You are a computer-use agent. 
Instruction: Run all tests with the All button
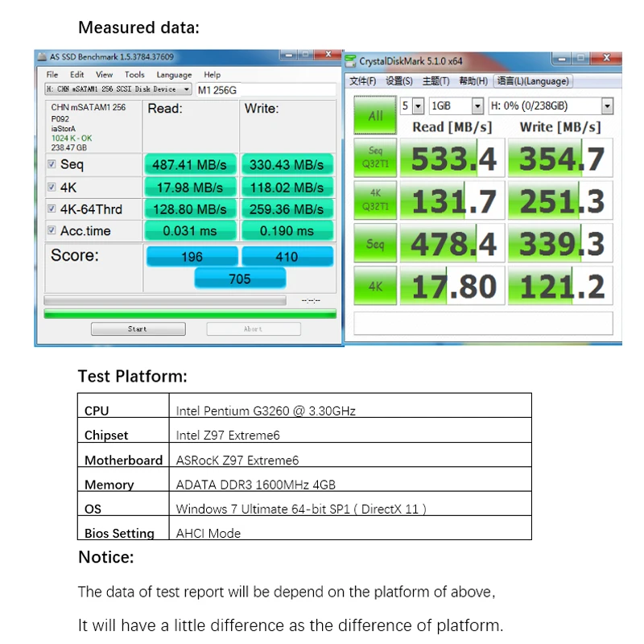[375, 115]
